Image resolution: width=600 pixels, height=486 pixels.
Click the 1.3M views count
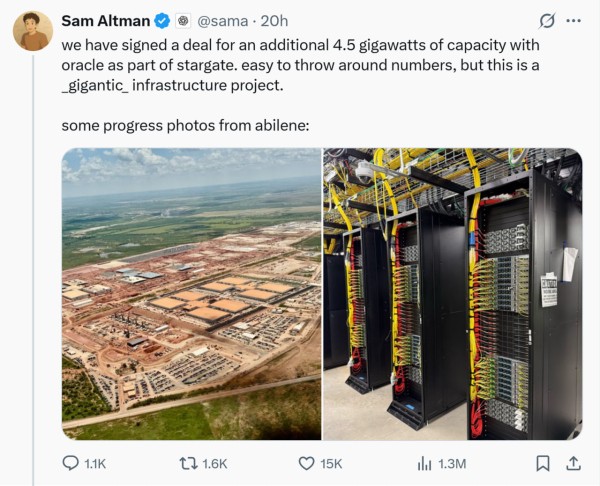click(452, 463)
